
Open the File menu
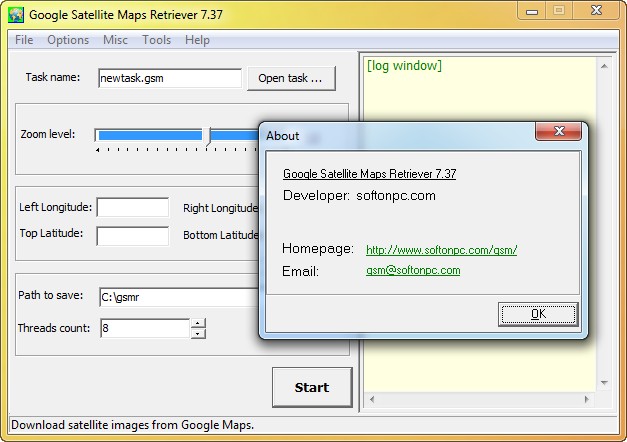[x=24, y=40]
